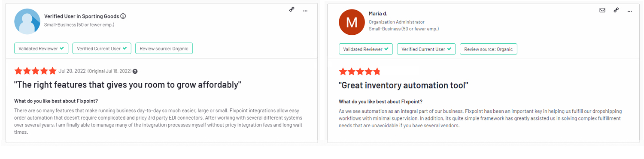Click Maria d. reviewer name

[378, 14]
